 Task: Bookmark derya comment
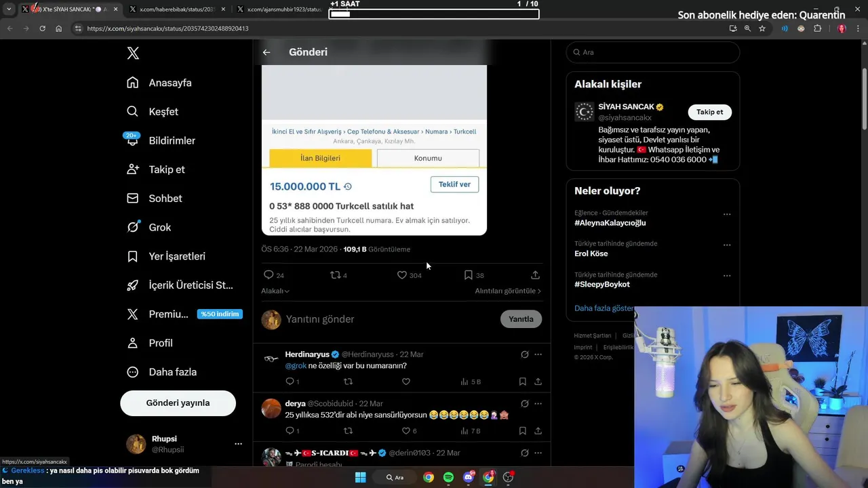click(x=522, y=430)
